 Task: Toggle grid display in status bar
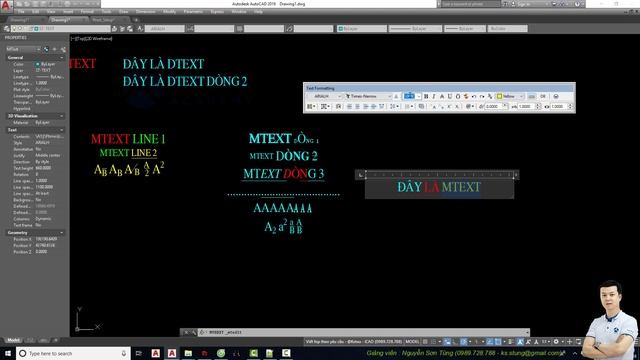point(425,342)
